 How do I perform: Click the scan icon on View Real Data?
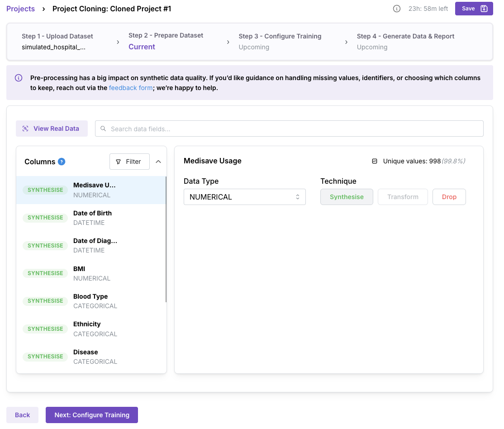coord(25,129)
